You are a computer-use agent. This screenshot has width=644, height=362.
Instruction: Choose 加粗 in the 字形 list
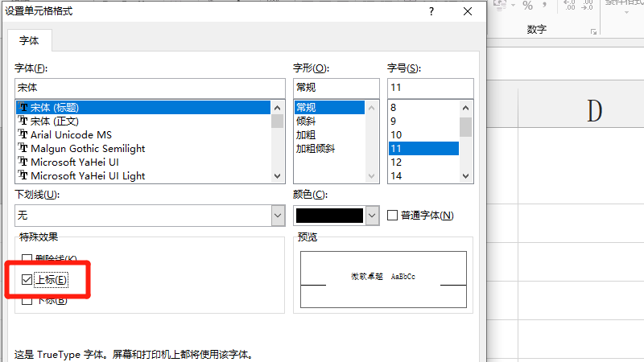[306, 134]
